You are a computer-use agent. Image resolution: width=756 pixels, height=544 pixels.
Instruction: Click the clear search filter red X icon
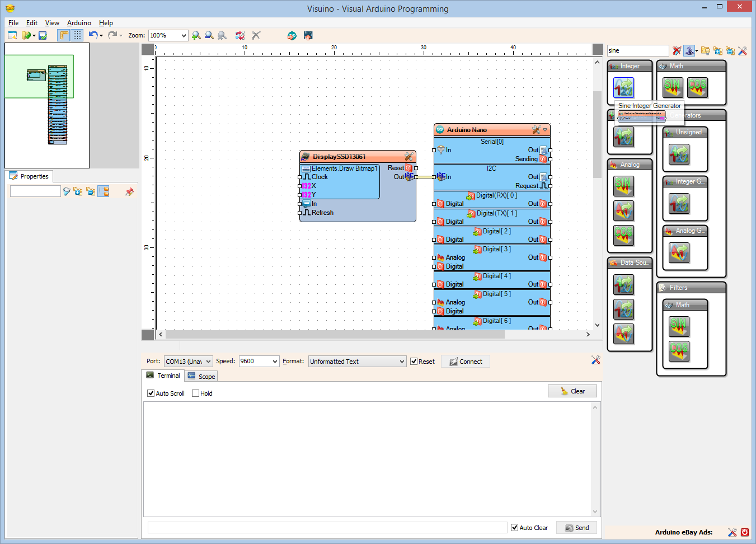click(677, 50)
